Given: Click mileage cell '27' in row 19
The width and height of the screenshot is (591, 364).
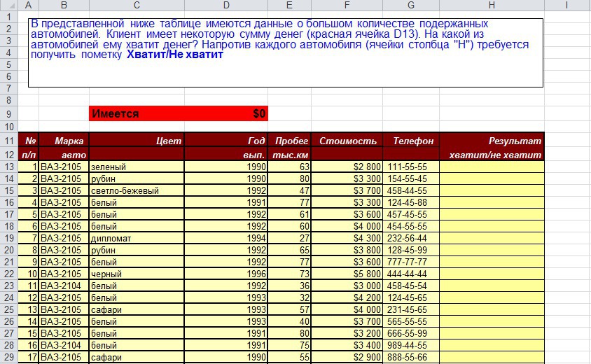Looking at the screenshot, I should point(289,238).
